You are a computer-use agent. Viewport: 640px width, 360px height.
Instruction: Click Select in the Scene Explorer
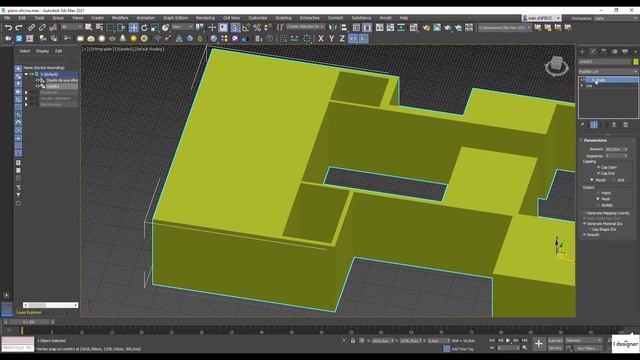point(24,51)
